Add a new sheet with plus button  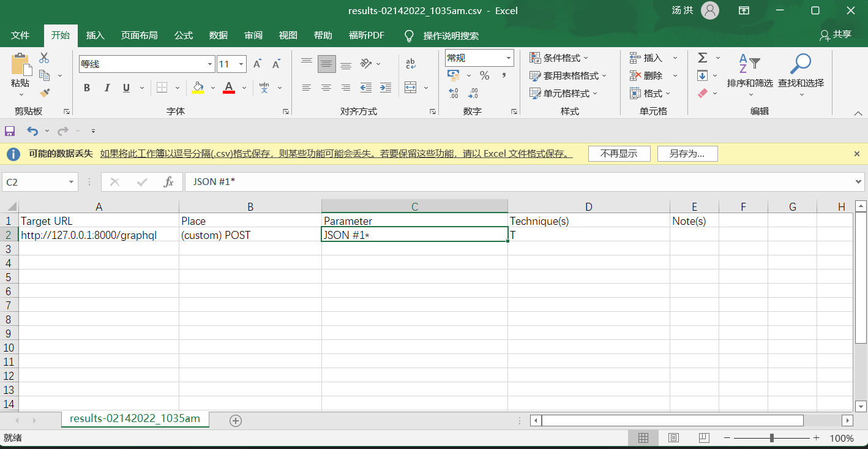[236, 420]
